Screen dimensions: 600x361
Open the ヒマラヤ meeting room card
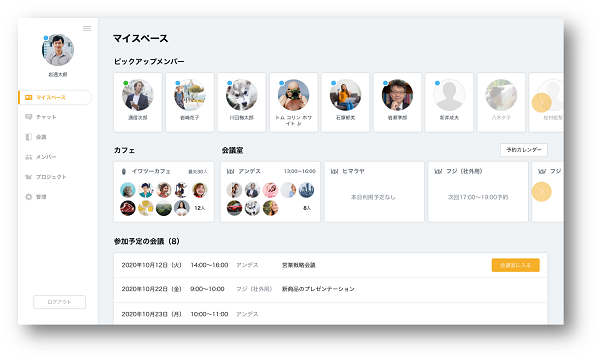coord(374,191)
